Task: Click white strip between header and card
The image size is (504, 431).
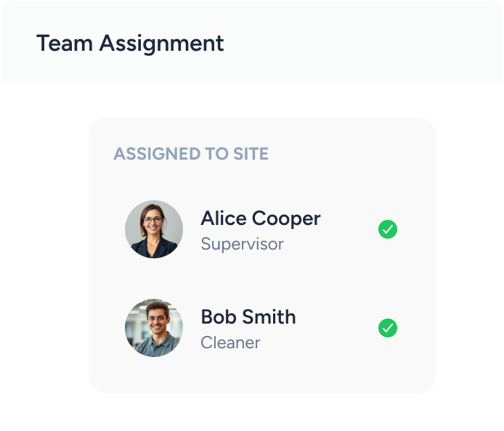Action: point(261,101)
